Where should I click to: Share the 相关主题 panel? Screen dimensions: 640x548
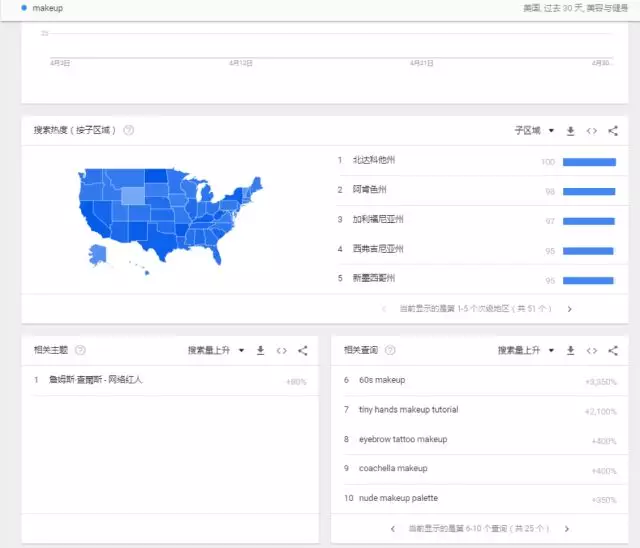coord(302,351)
